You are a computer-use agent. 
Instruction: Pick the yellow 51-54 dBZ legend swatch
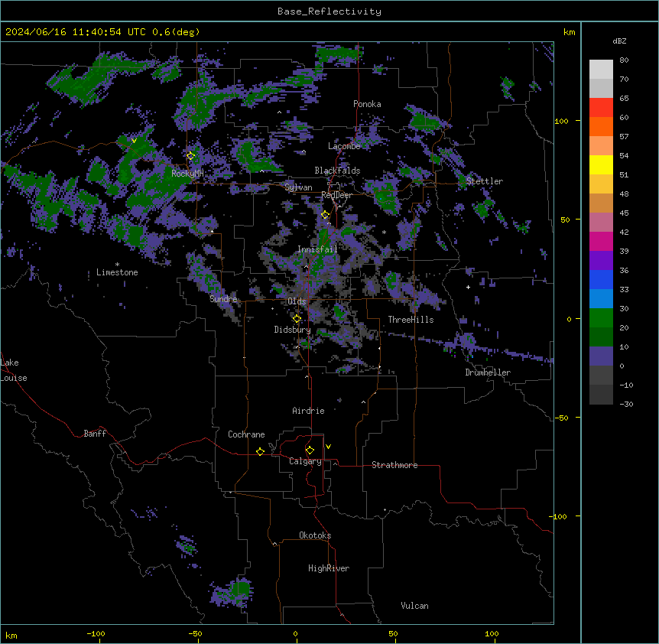tap(601, 164)
